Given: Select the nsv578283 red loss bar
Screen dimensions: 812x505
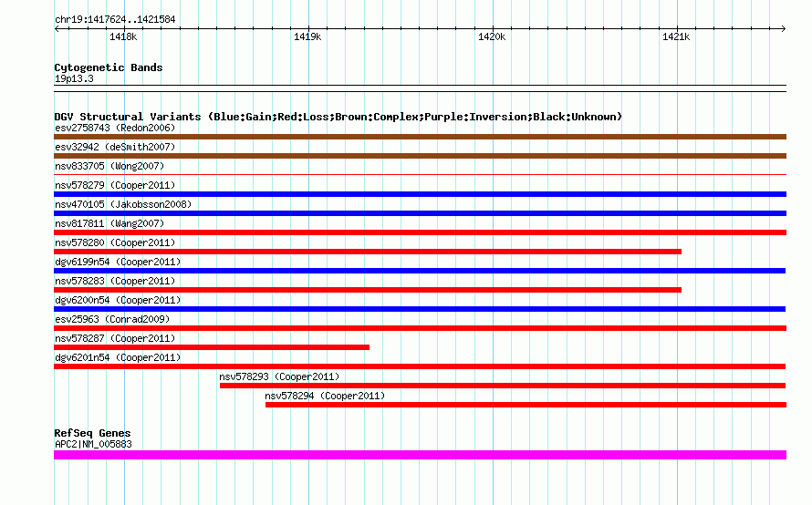Looking at the screenshot, I should (x=368, y=290).
